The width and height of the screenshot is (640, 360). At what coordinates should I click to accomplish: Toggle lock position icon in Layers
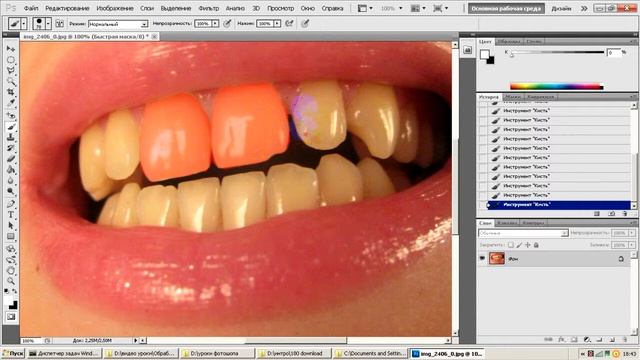(528, 245)
